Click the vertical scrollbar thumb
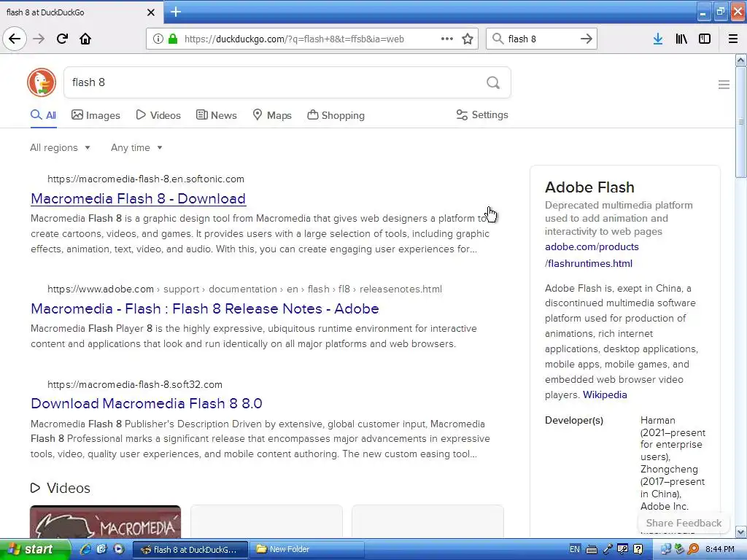Screen dimensions: 747x560 (741, 122)
